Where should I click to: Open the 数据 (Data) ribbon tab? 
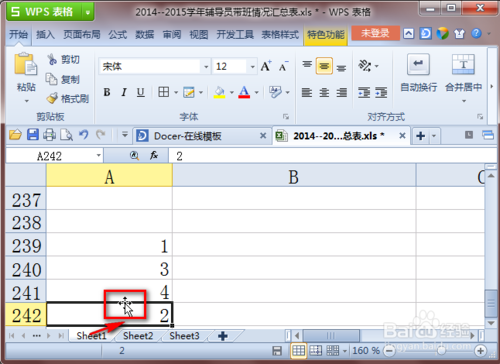click(x=145, y=34)
